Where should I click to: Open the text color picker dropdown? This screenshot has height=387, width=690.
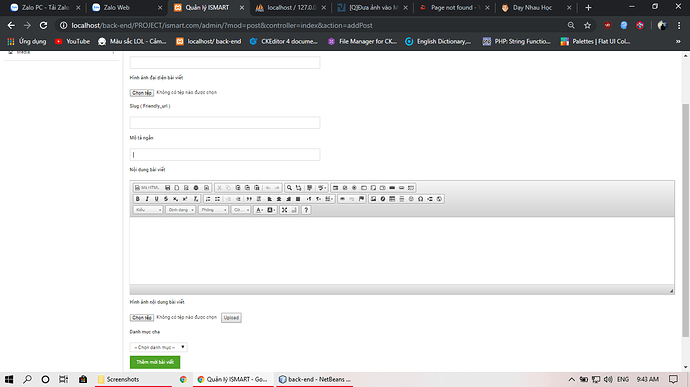(x=259, y=210)
